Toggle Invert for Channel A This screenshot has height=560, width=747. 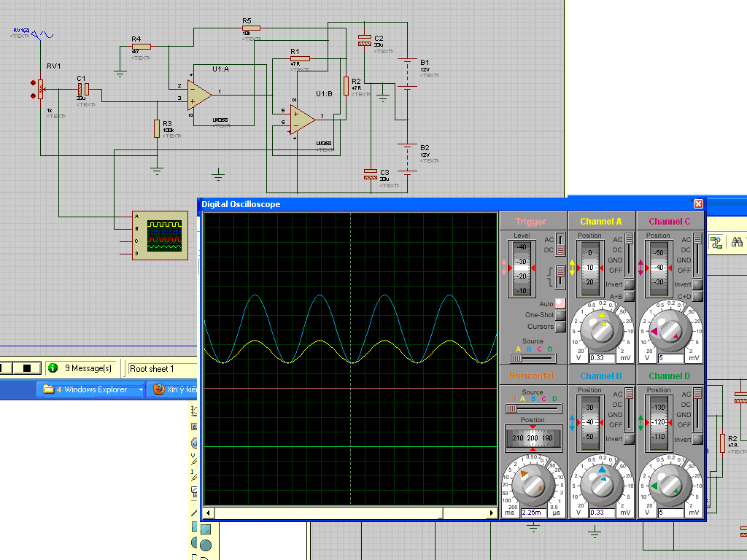coord(628,284)
